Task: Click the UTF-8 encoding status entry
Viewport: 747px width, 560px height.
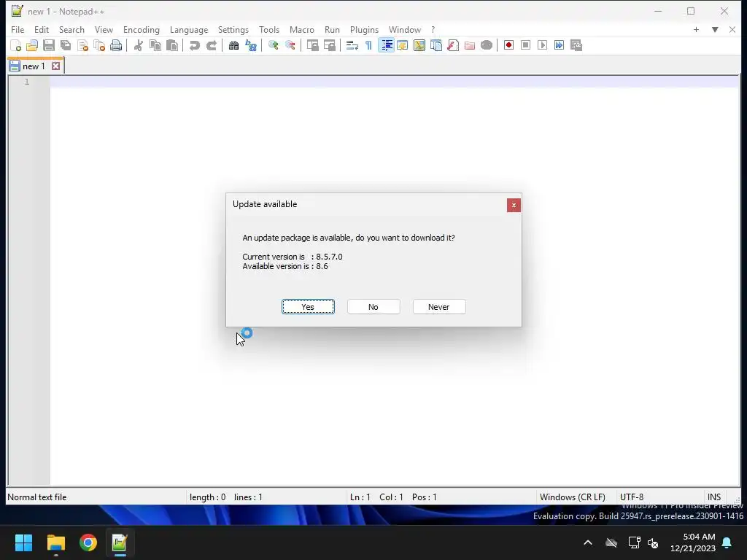Action: point(632,497)
